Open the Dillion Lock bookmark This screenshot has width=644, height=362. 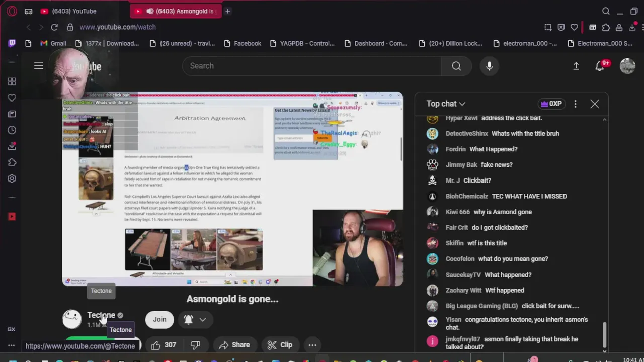click(x=450, y=43)
